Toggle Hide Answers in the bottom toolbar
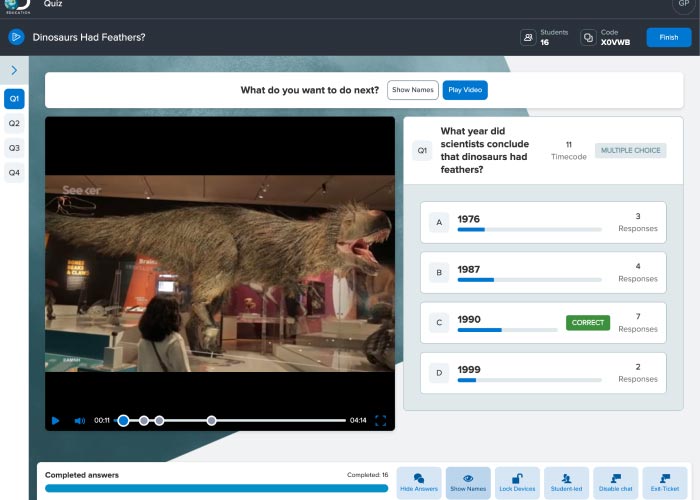This screenshot has width=700, height=500. [419, 483]
